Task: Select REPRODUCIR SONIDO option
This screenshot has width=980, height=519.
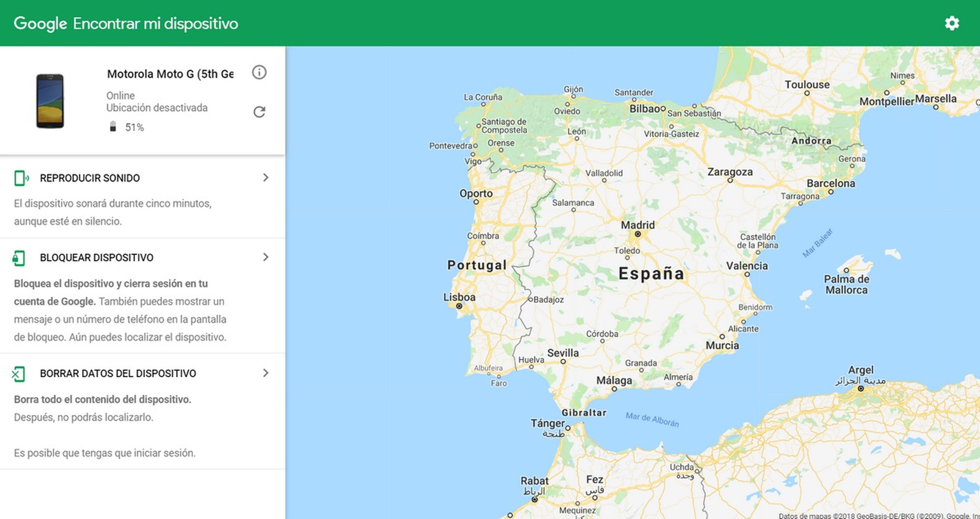Action: [x=90, y=178]
